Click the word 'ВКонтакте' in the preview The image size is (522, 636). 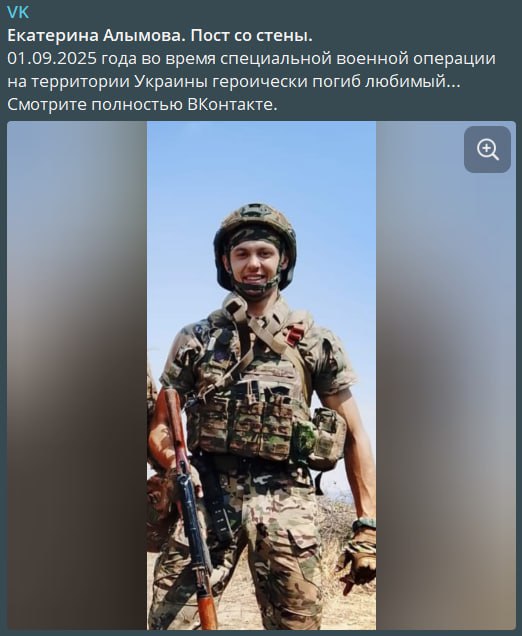[x=230, y=105]
